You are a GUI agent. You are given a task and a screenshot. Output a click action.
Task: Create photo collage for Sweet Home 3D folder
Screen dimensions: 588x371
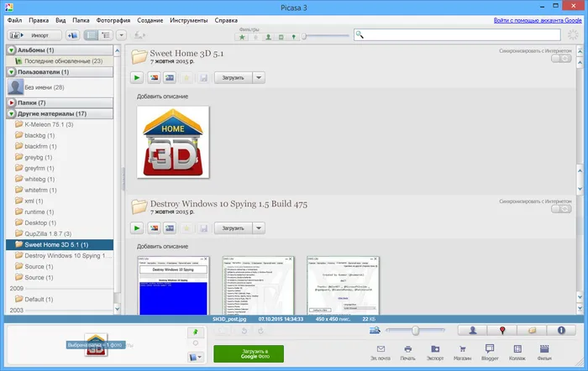(154, 77)
